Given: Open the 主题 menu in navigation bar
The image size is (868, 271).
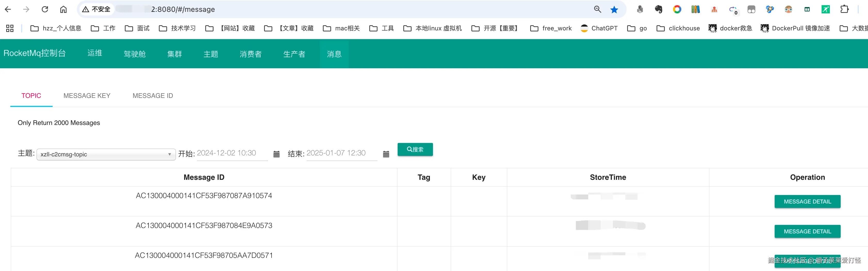Looking at the screenshot, I should (211, 54).
